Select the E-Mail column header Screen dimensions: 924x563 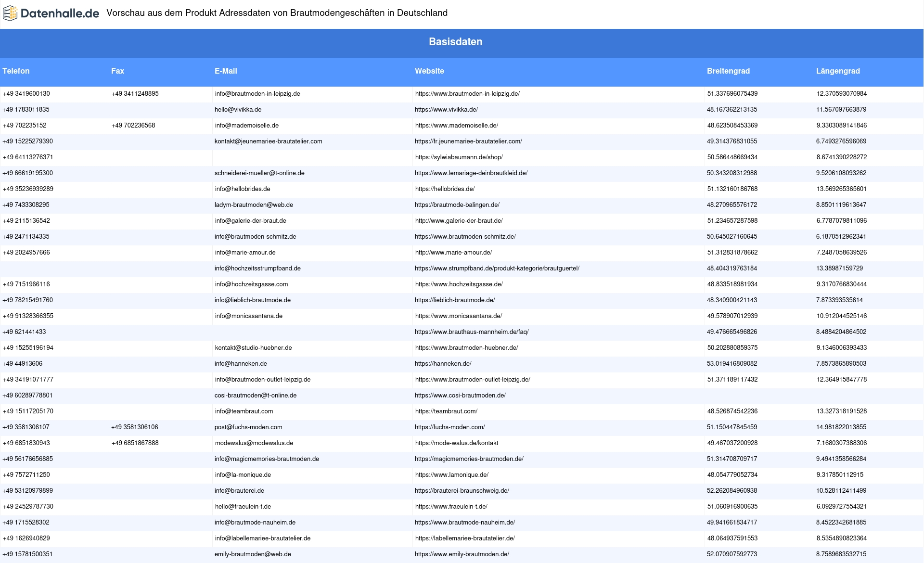[226, 71]
